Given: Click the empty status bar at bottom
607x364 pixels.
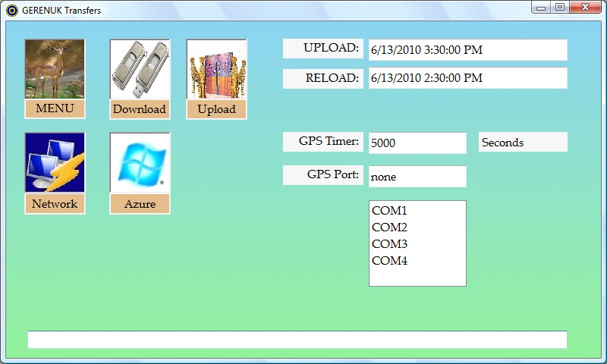Looking at the screenshot, I should [297, 340].
